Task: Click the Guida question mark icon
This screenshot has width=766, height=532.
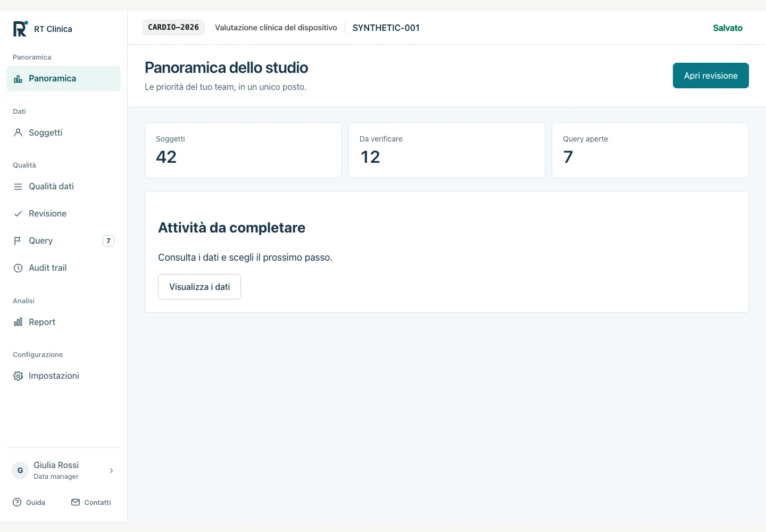Action: point(17,502)
